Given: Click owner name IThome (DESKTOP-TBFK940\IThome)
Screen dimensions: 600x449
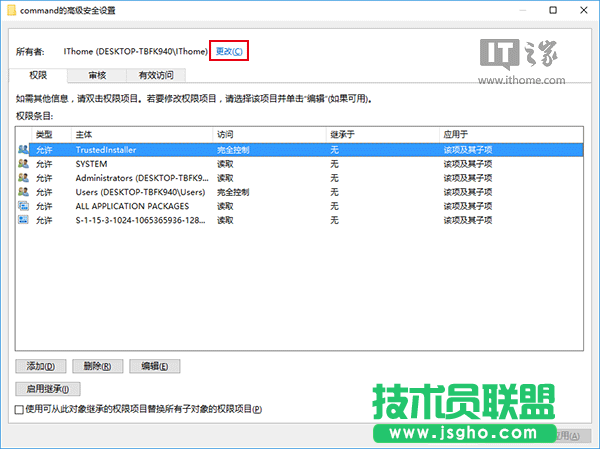Looking at the screenshot, I should tap(135, 51).
